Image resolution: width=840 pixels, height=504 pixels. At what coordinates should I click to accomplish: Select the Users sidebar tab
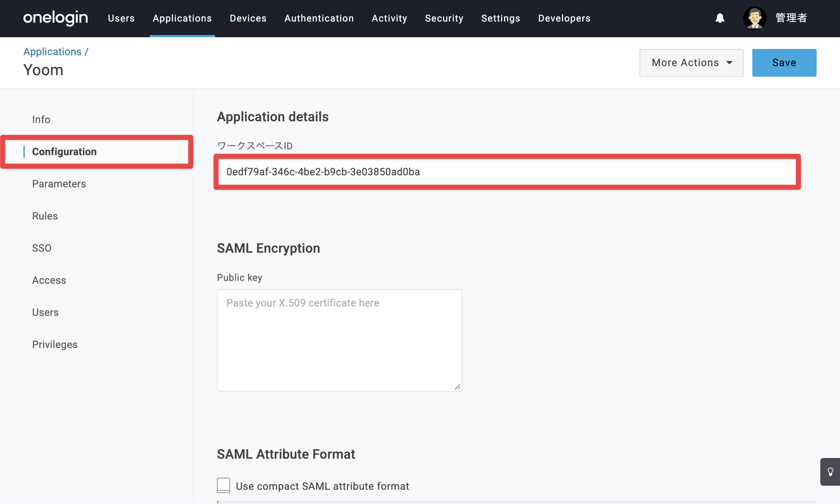[x=45, y=312]
